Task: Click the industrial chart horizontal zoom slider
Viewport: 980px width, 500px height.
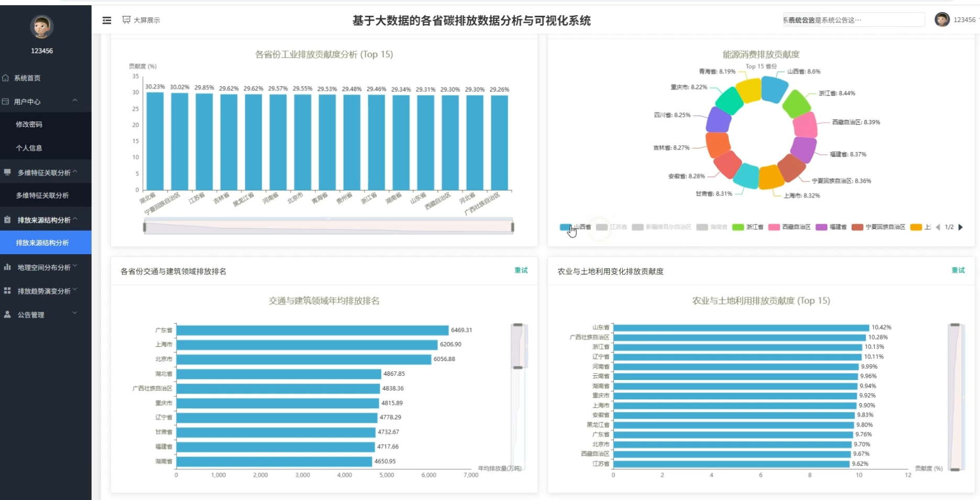Action: point(328,227)
